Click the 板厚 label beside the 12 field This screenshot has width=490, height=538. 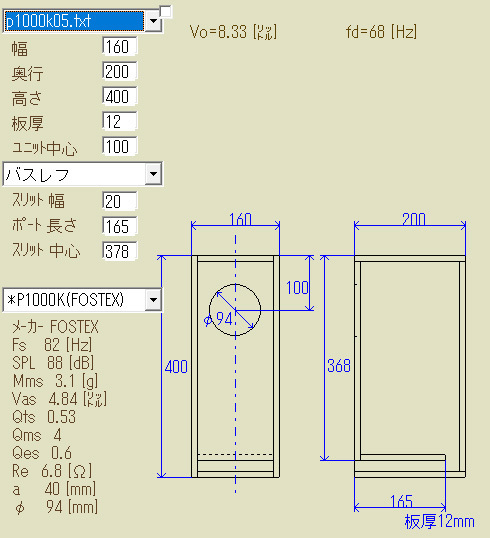(x=27, y=124)
